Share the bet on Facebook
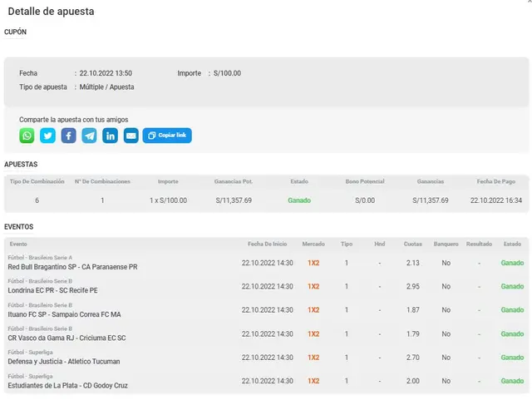The width and height of the screenshot is (532, 400). click(x=68, y=136)
